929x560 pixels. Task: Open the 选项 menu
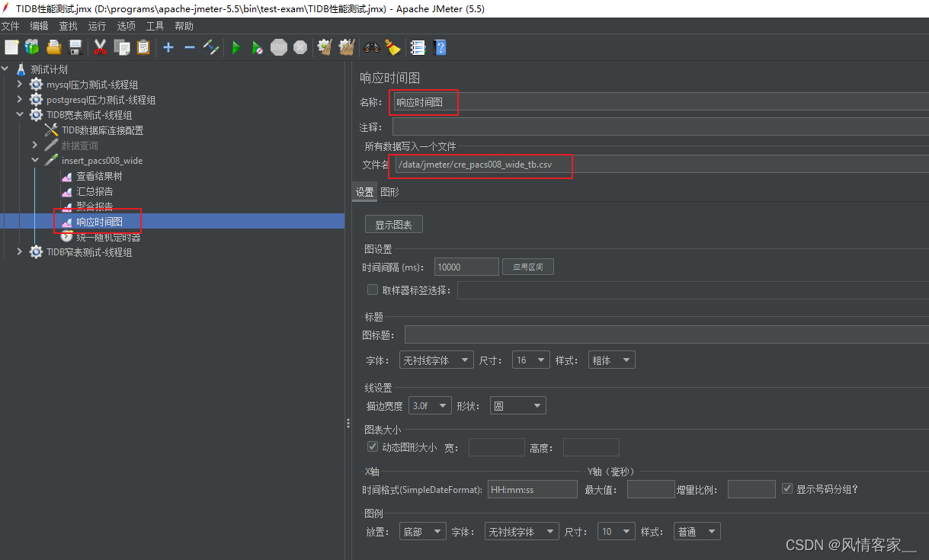126,25
